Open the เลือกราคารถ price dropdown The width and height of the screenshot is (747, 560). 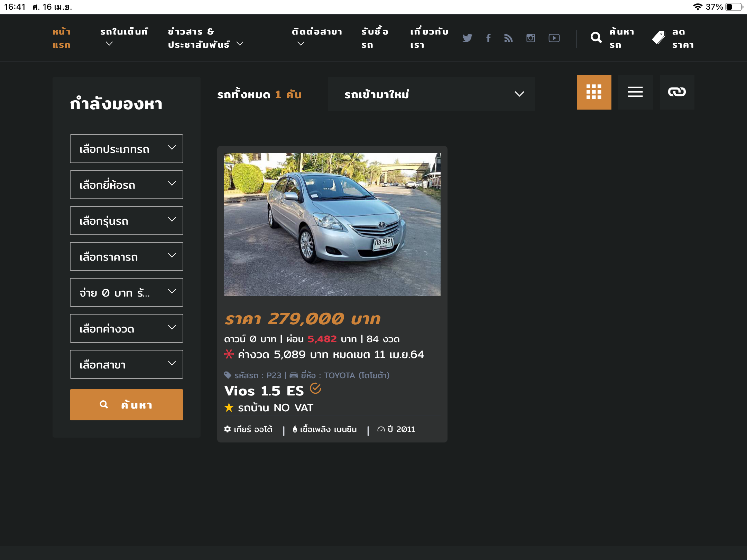click(x=127, y=256)
